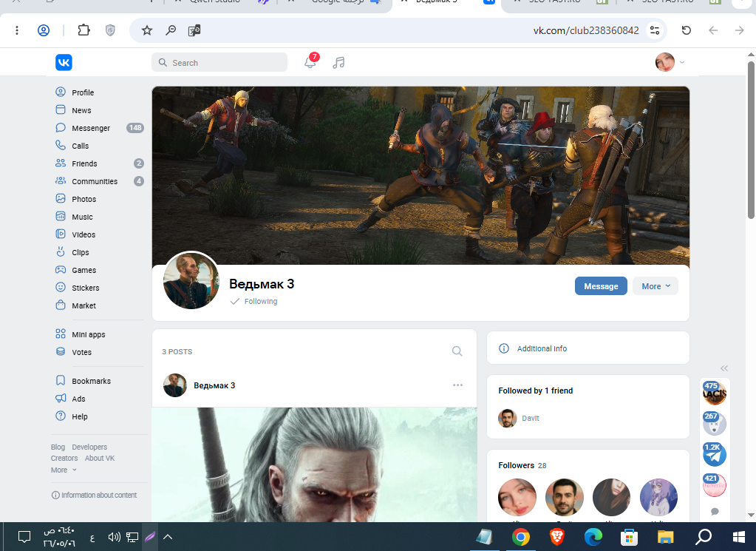This screenshot has height=551, width=756.
Task: Click the Help question-mark icon
Action: pyautogui.click(x=61, y=416)
